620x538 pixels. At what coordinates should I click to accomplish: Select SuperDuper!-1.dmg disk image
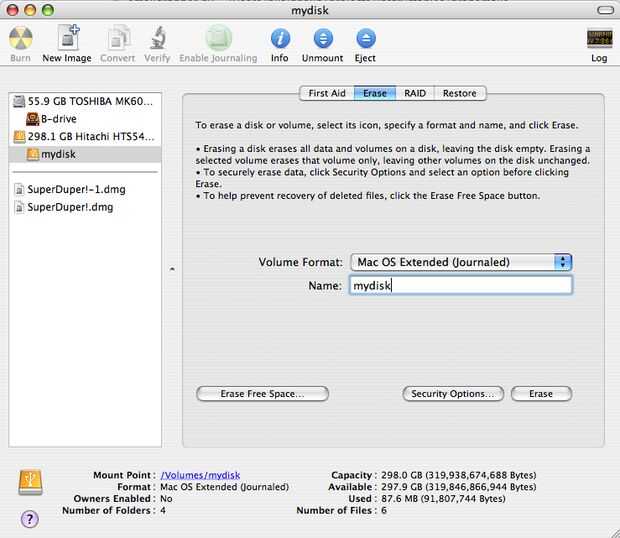85,189
